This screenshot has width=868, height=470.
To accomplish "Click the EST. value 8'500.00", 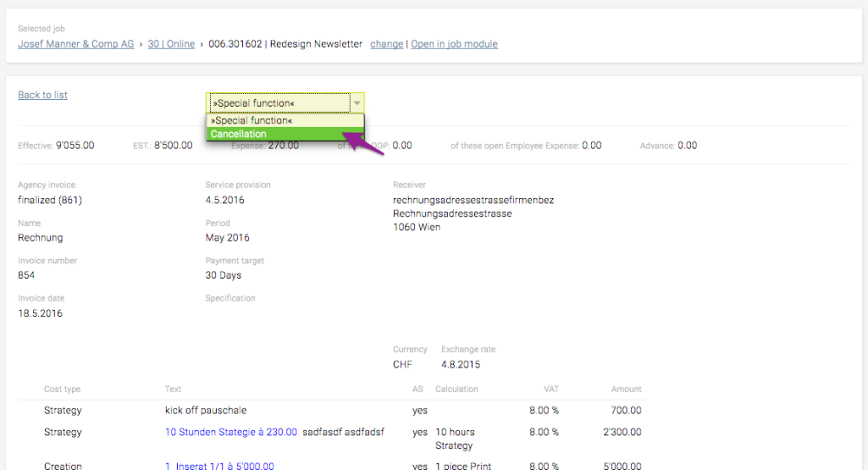I will point(174,145).
